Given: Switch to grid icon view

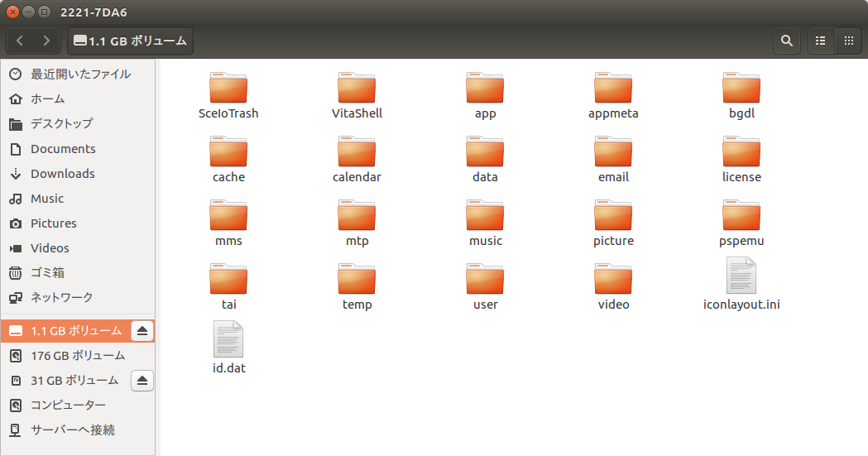Looking at the screenshot, I should click(x=847, y=41).
